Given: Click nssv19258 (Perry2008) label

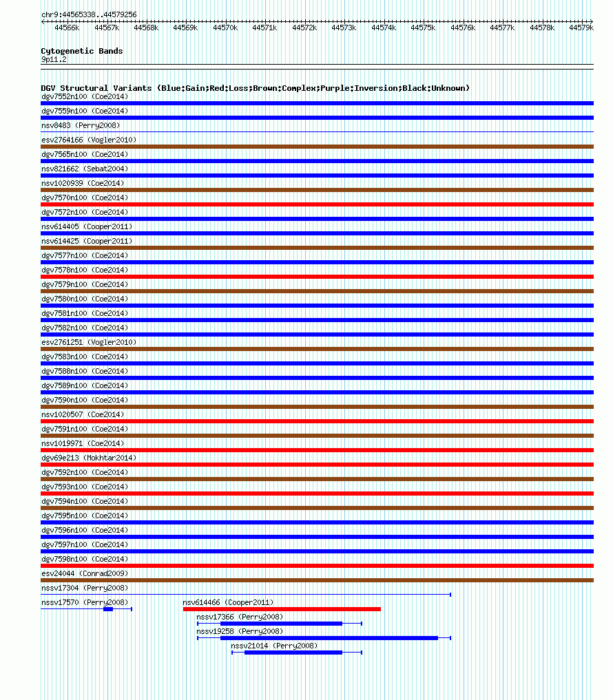Looking at the screenshot, I should tap(240, 631).
